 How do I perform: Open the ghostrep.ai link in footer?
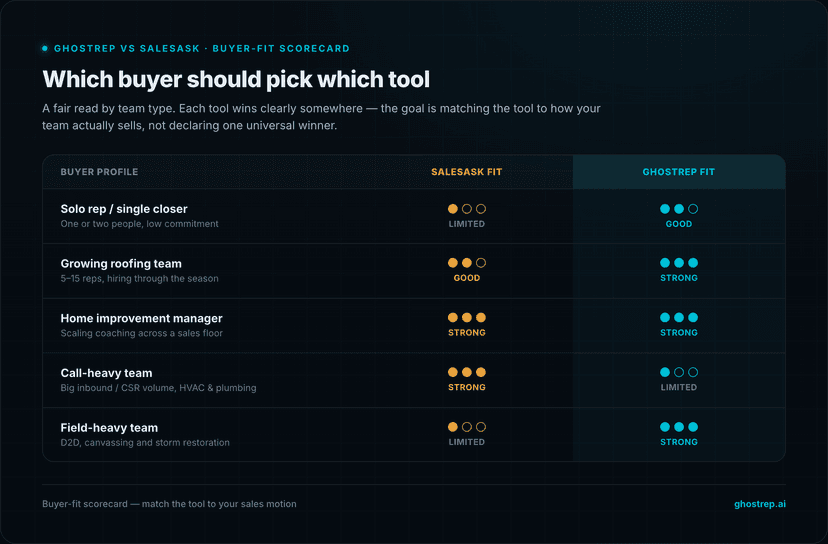click(759, 504)
